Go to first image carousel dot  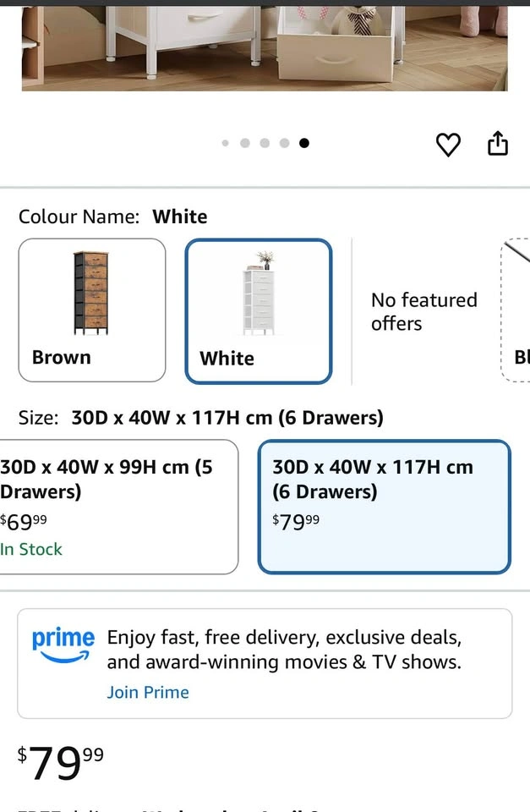coord(225,143)
